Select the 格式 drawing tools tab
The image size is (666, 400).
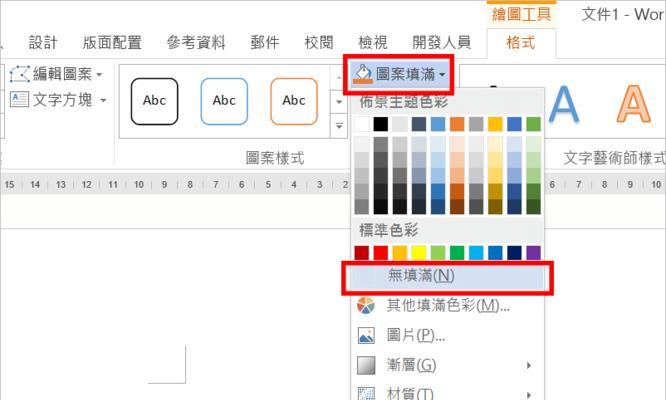(521, 42)
